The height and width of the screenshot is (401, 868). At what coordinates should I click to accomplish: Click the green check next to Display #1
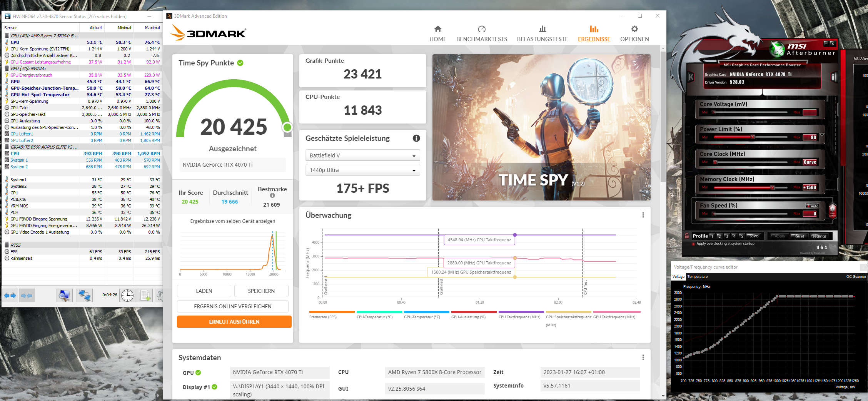click(x=215, y=387)
